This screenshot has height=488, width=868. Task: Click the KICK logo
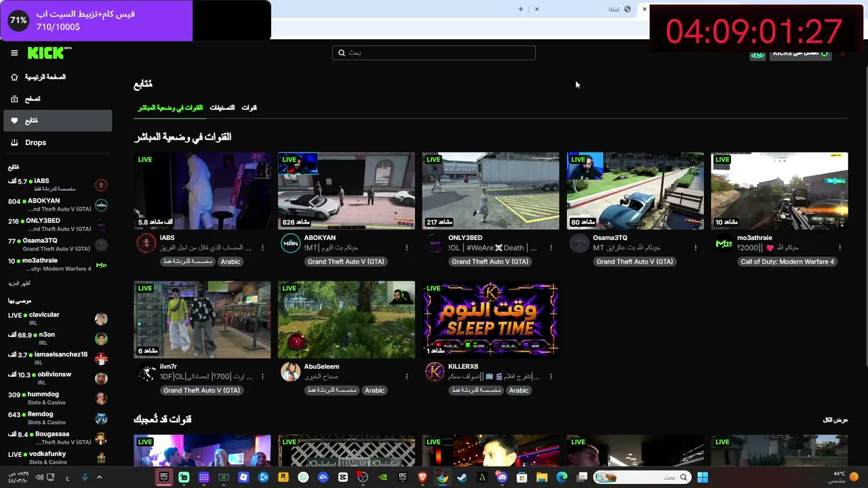pyautogui.click(x=49, y=53)
